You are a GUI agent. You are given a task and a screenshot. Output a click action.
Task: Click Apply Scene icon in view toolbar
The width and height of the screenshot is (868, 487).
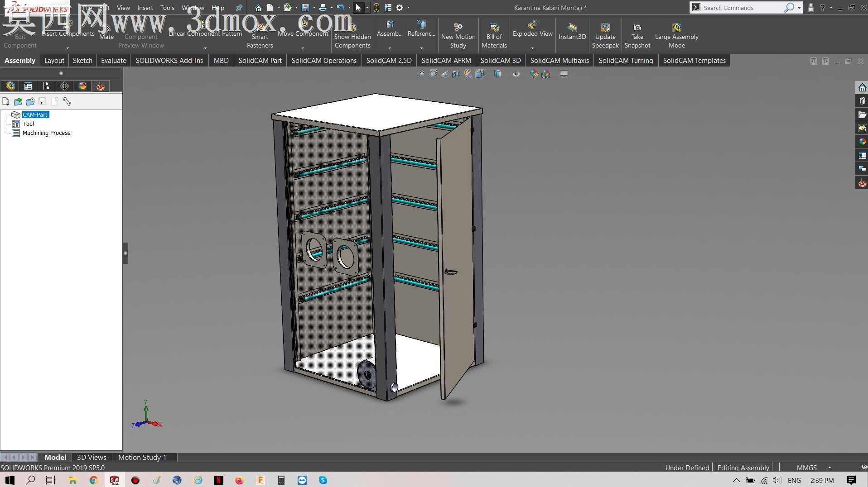coord(546,74)
